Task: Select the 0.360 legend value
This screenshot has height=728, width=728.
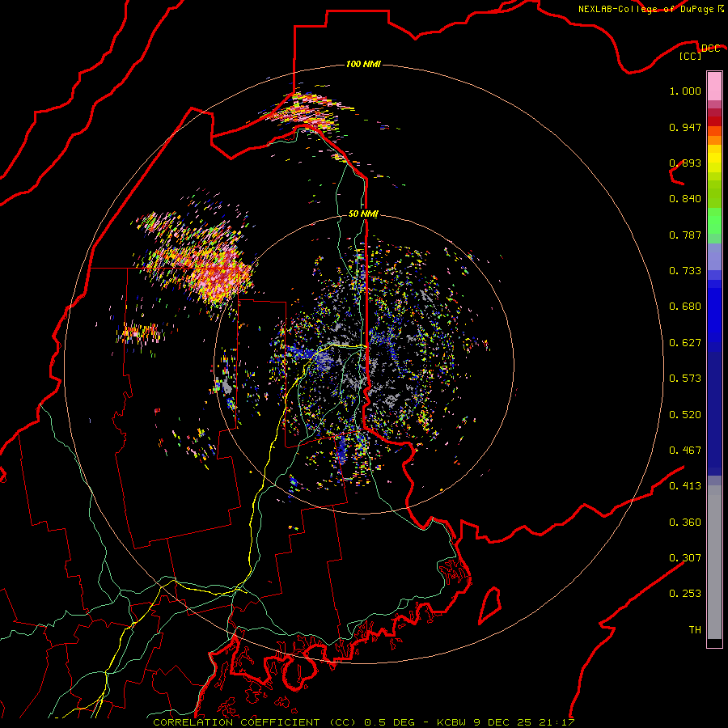Action: point(685,523)
